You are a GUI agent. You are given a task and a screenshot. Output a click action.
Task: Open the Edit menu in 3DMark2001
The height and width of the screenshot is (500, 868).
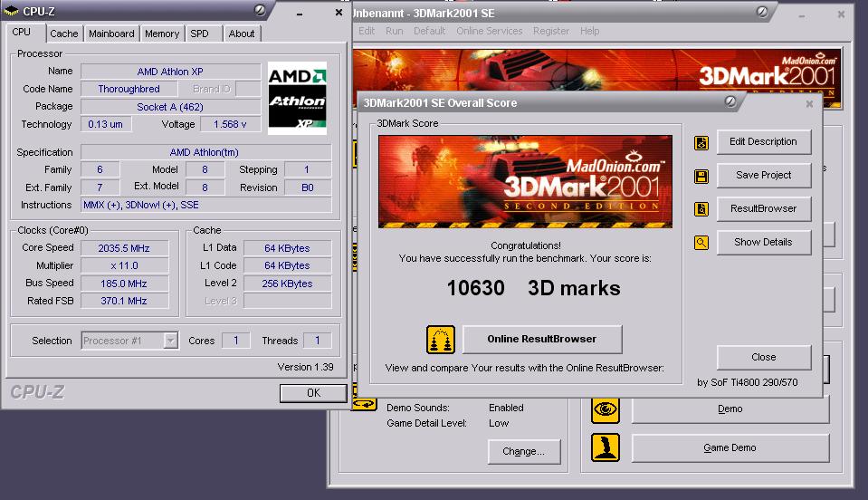pyautogui.click(x=367, y=31)
